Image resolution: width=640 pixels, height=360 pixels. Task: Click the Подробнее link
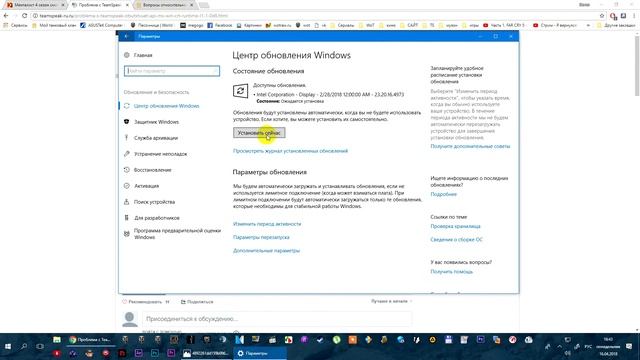tap(443, 194)
